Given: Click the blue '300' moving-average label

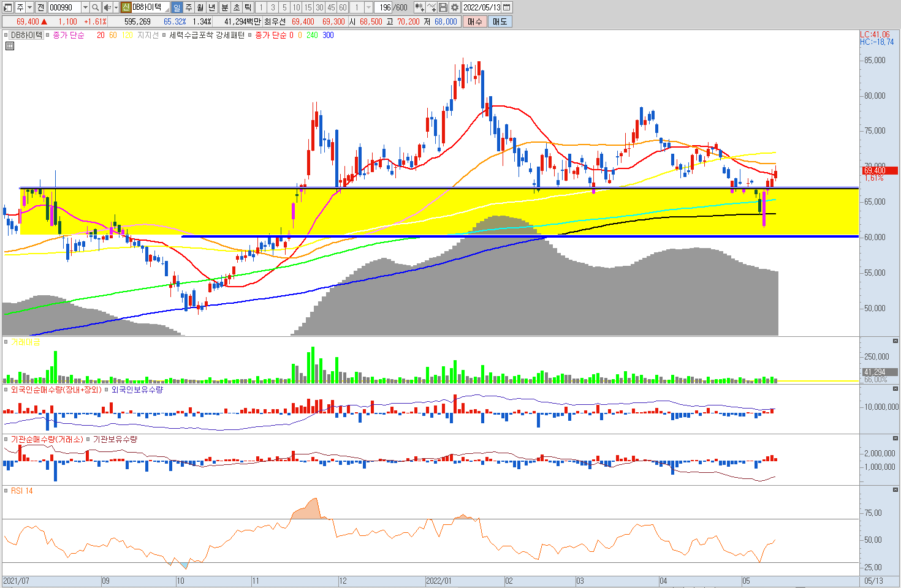Looking at the screenshot, I should pos(329,35).
